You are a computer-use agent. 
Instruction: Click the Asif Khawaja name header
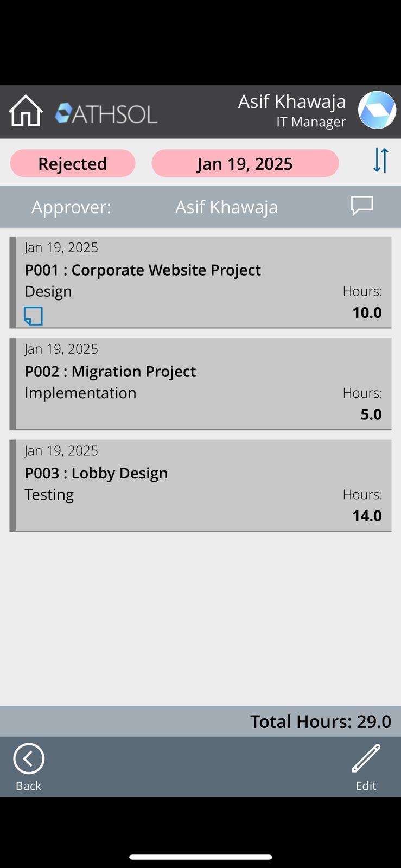tap(292, 101)
